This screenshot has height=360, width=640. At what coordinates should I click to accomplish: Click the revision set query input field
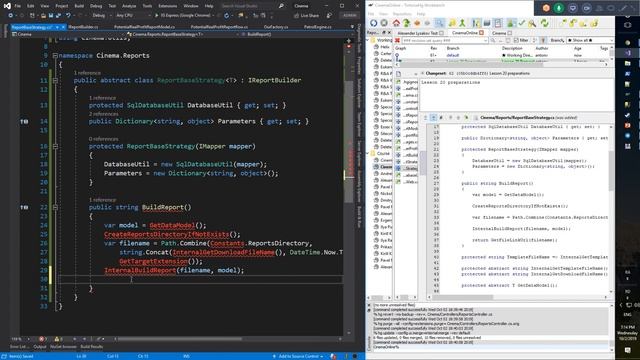pos(445,40)
